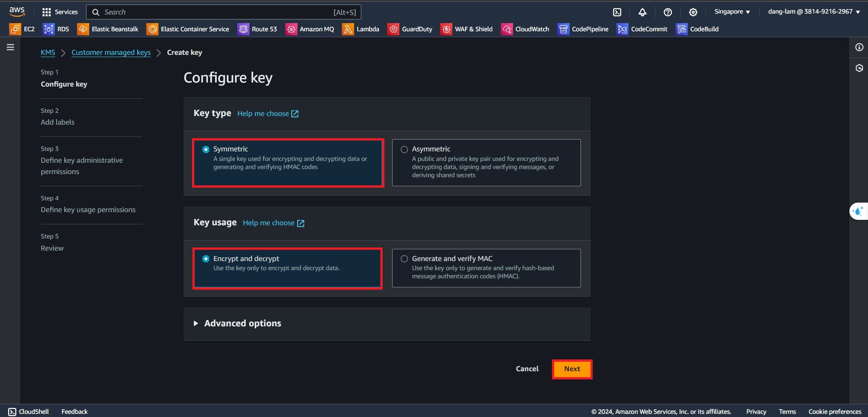
Task: Choose the Symmetric key type option
Action: point(206,149)
